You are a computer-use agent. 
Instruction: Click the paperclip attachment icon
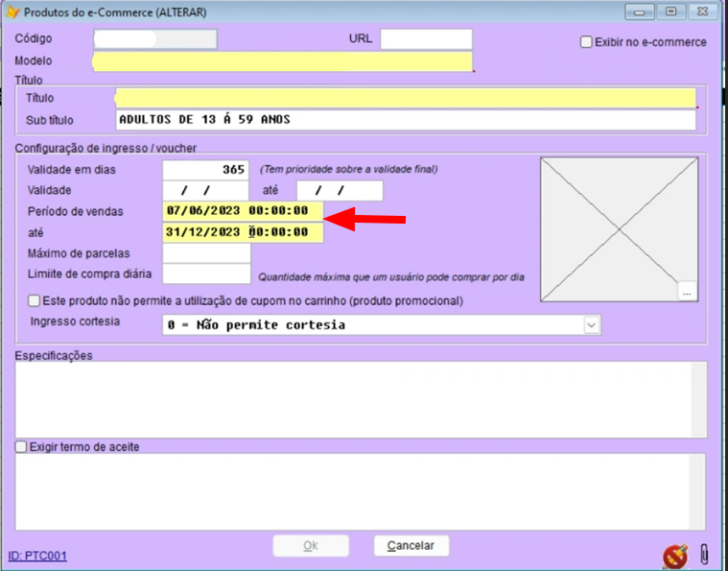(704, 554)
